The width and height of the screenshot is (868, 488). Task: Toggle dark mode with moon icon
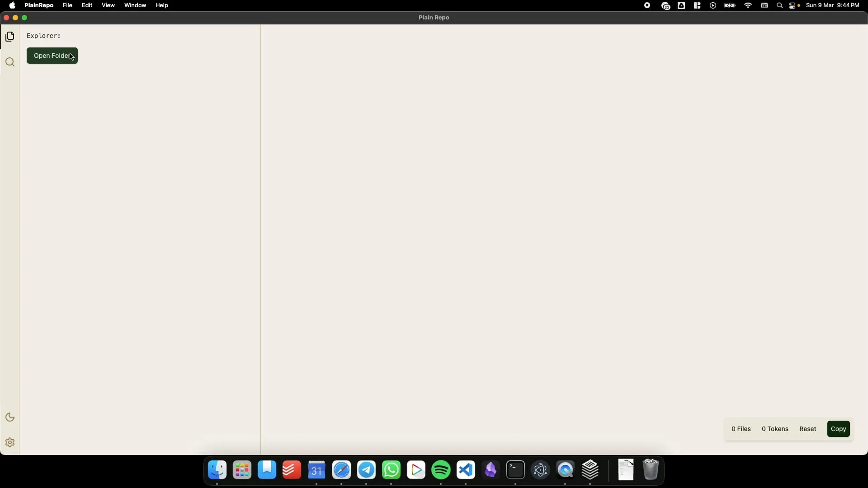coord(10,418)
